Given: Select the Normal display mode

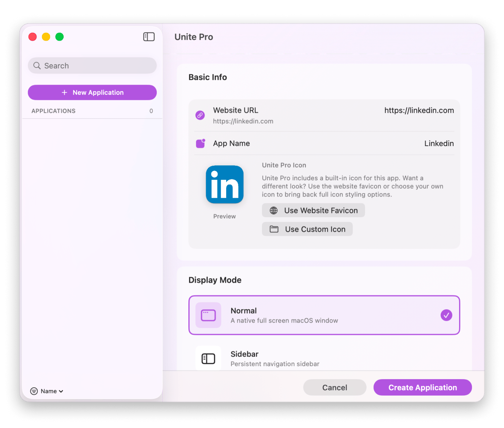Looking at the screenshot, I should click(324, 315).
